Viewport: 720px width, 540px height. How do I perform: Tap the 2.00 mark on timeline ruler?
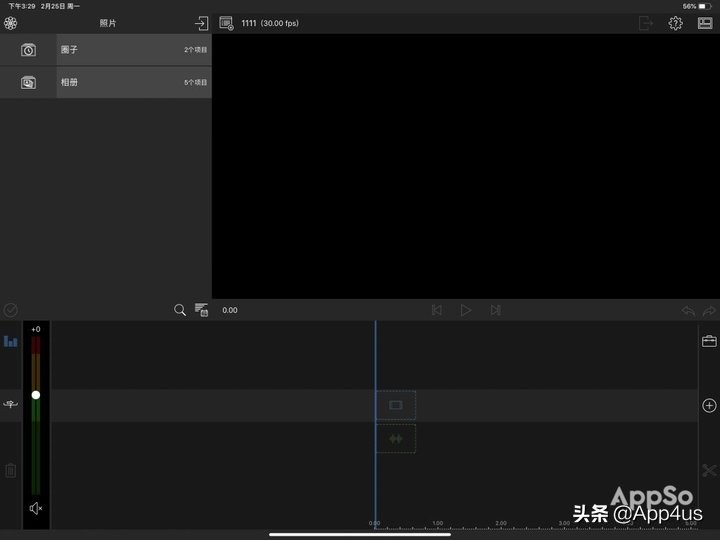(501, 523)
